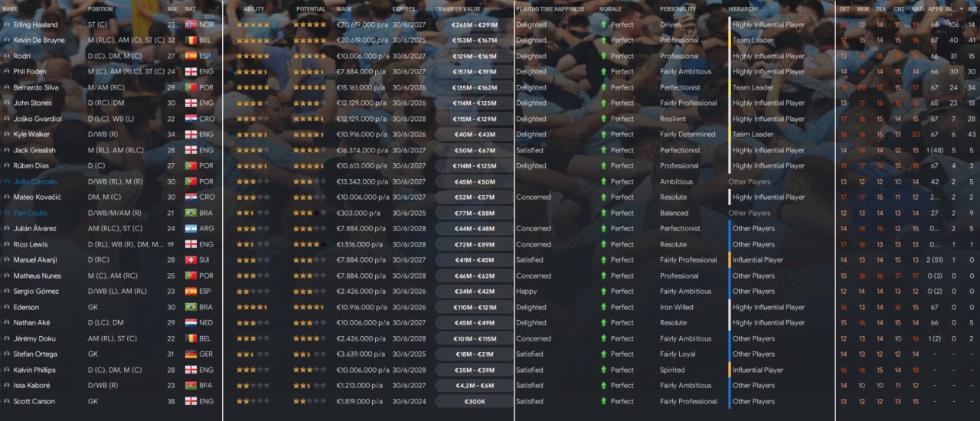This screenshot has height=421, width=980.
Task: Sort by the HIERARCHY column header
Action: pos(744,8)
